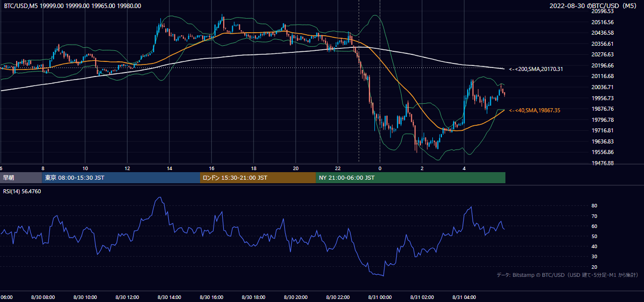Click the '8/30 08:00' bottom time label
Viewport: 644px width, 302px height.
click(x=43, y=297)
